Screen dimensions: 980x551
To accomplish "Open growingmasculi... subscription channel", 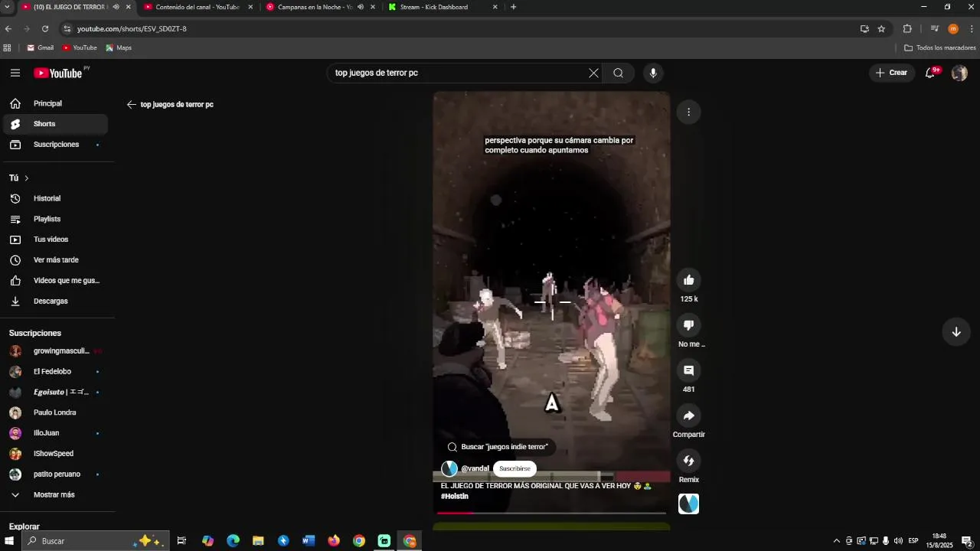I will point(55,351).
